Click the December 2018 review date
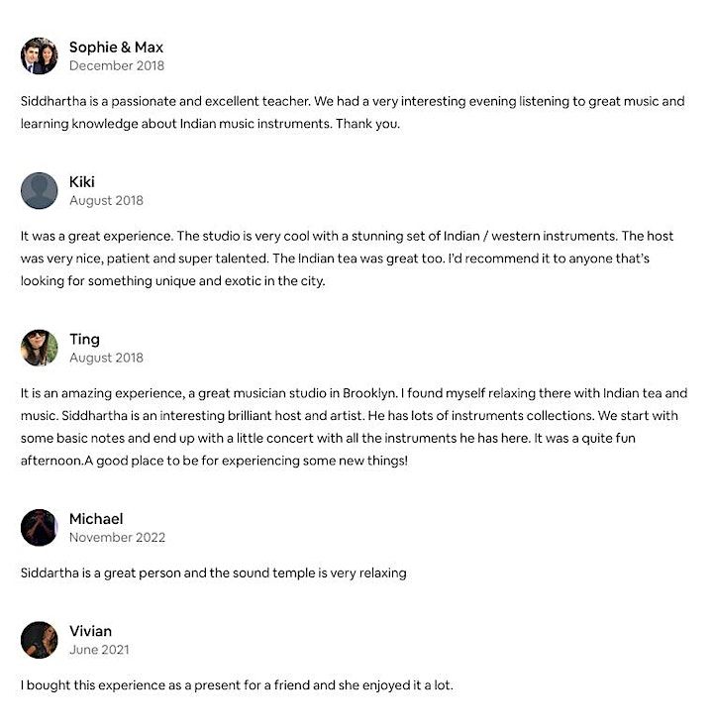 coord(117,65)
